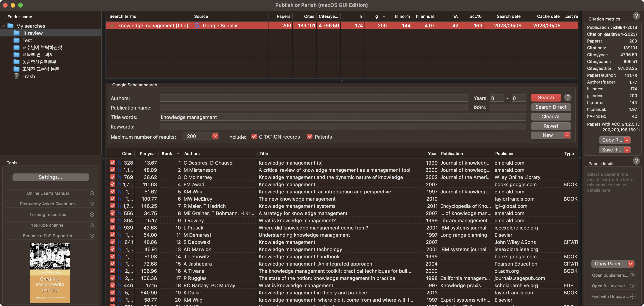Open Paper details help question mark

point(636,161)
